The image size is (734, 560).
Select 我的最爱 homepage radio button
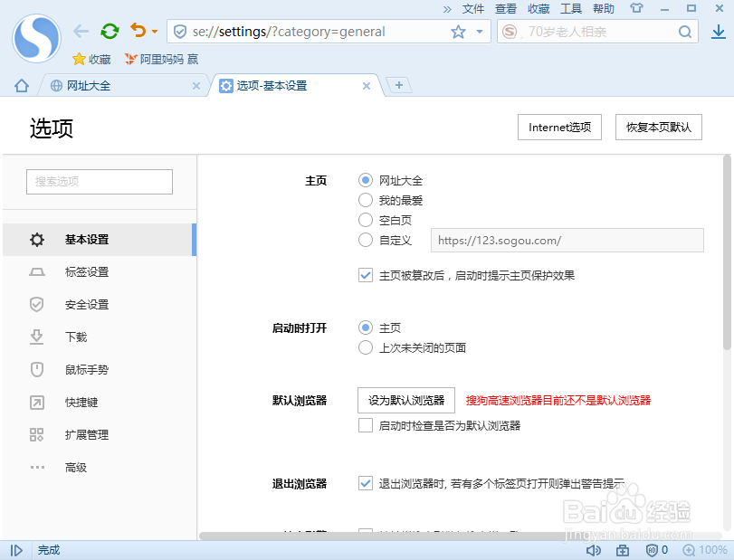coord(366,200)
